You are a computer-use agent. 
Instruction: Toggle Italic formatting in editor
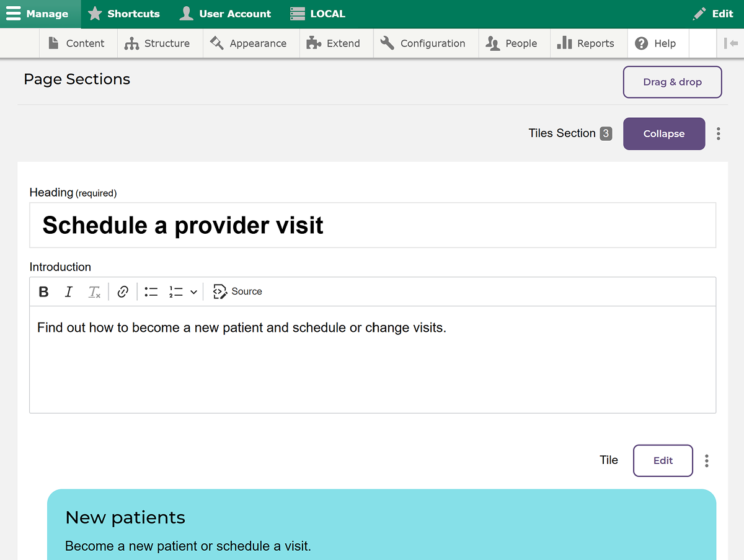tap(69, 291)
